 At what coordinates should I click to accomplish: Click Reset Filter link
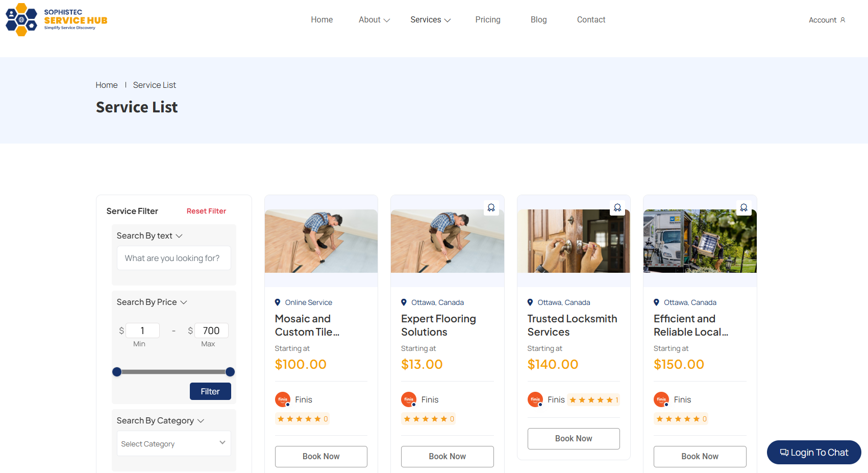[x=206, y=211]
